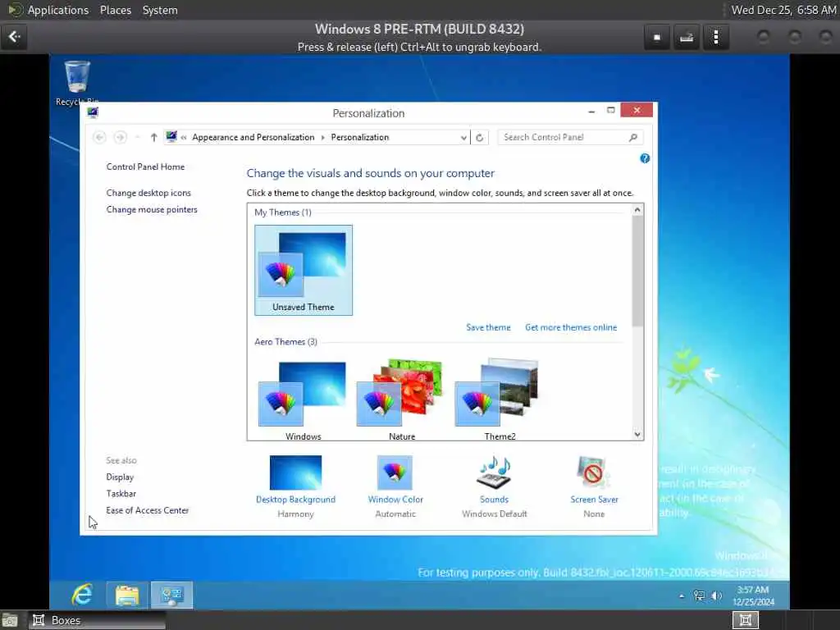The width and height of the screenshot is (840, 630).
Task: Click the show-desktop icon in bottom panel
Action: coord(9,620)
